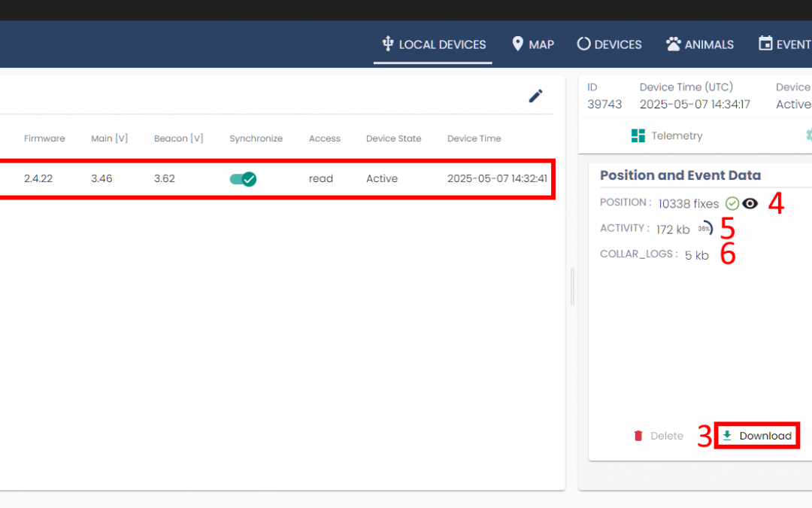Click the paw icon for Animals
This screenshot has height=508, width=812.
pos(673,44)
